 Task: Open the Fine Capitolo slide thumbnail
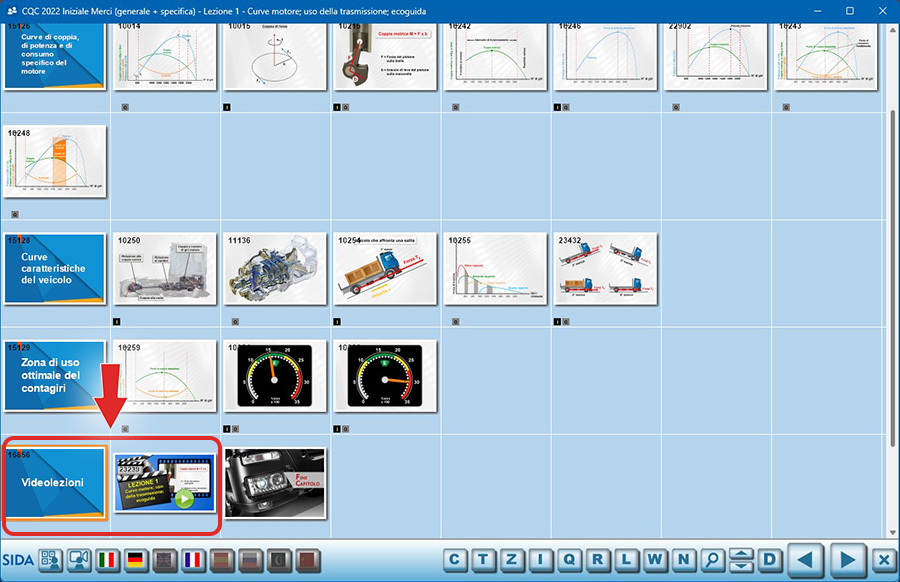click(275, 483)
